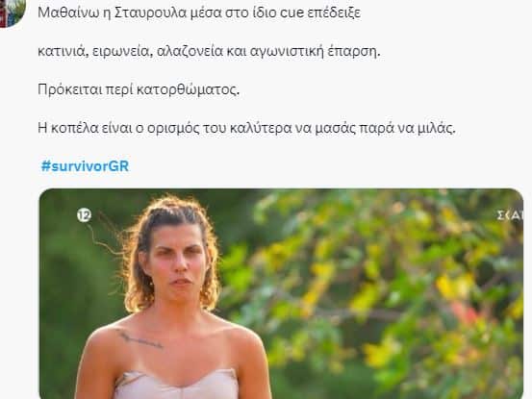
Task: Open the tweet author's profile avatar
Action: 13,12
